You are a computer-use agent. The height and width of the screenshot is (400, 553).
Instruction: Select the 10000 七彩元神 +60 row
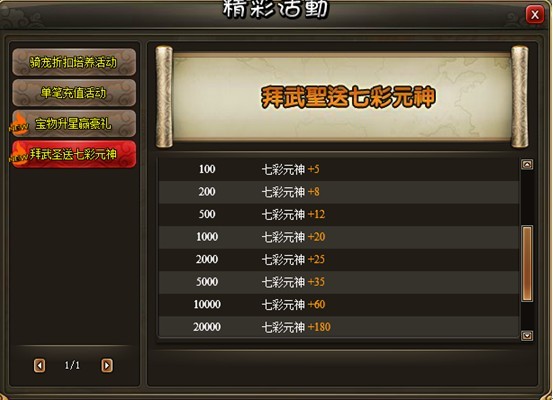pyautogui.click(x=339, y=305)
